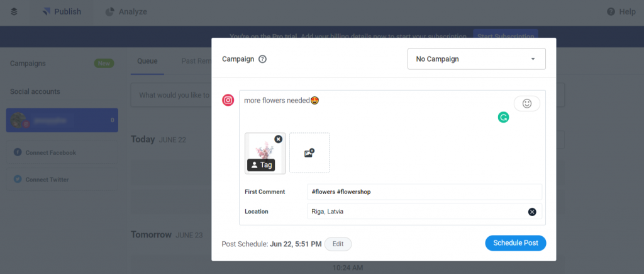Click the First Comment label
Viewport: 644px width, 274px height.
point(265,191)
